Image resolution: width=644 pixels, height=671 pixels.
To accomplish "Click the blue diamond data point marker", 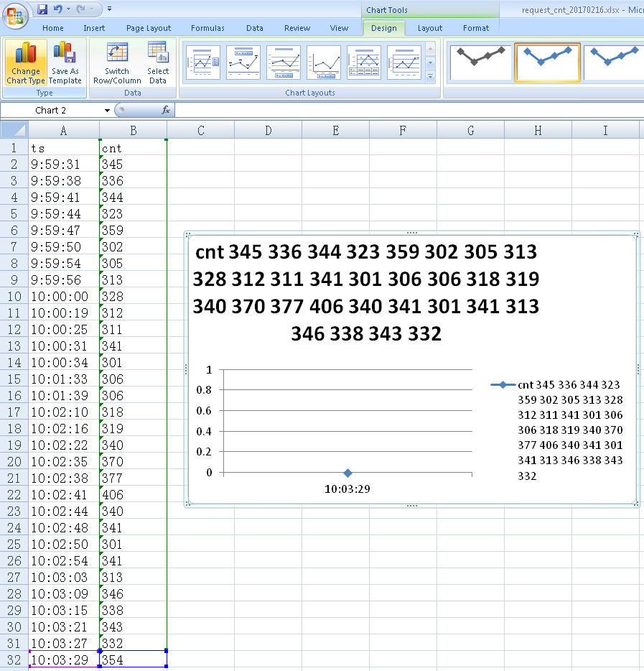I will (x=347, y=473).
